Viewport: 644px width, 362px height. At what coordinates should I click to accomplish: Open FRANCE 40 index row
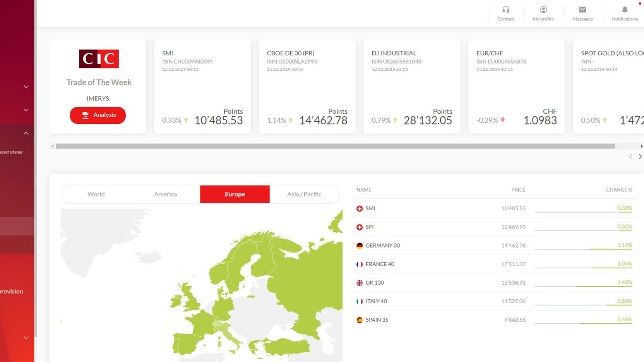click(380, 264)
